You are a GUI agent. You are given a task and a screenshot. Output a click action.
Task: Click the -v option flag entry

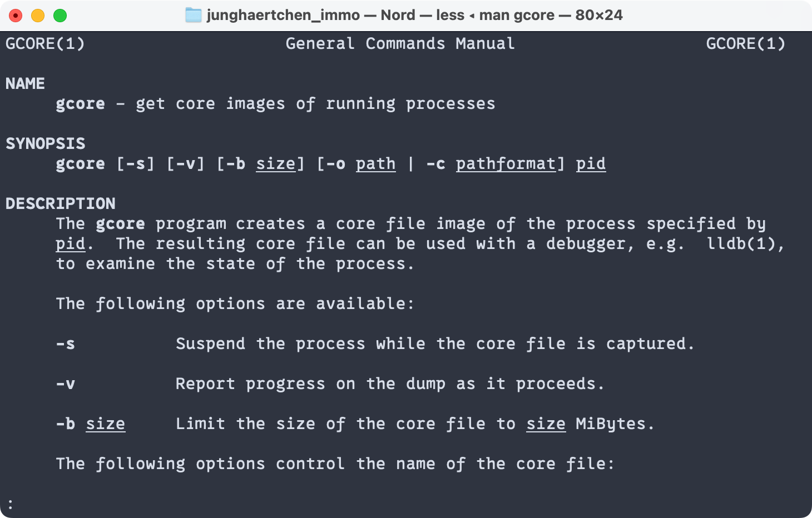pos(66,384)
